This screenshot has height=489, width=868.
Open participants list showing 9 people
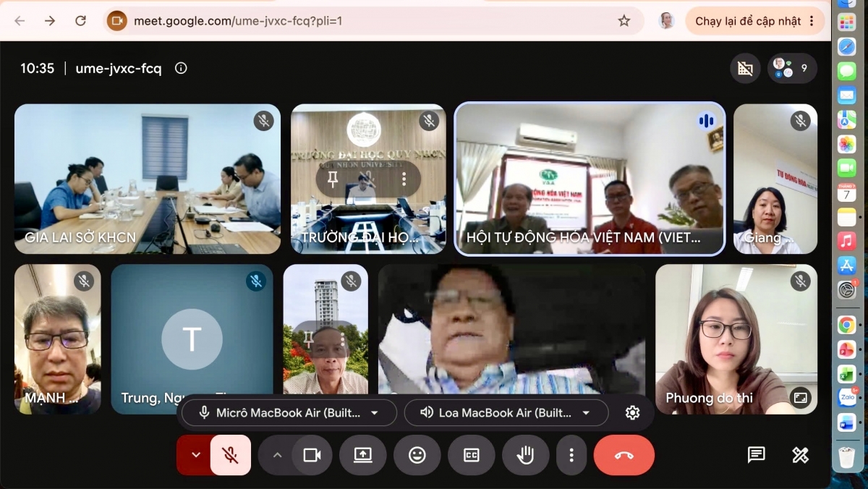coord(792,69)
